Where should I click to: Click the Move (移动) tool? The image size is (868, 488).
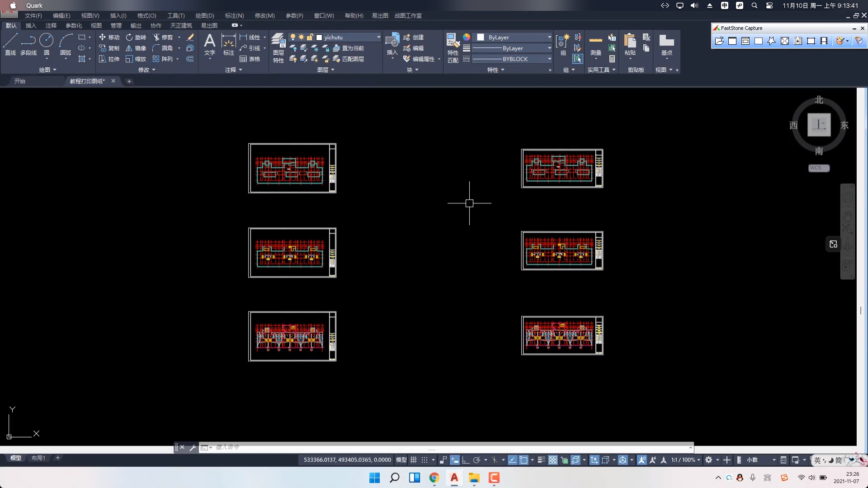[109, 37]
